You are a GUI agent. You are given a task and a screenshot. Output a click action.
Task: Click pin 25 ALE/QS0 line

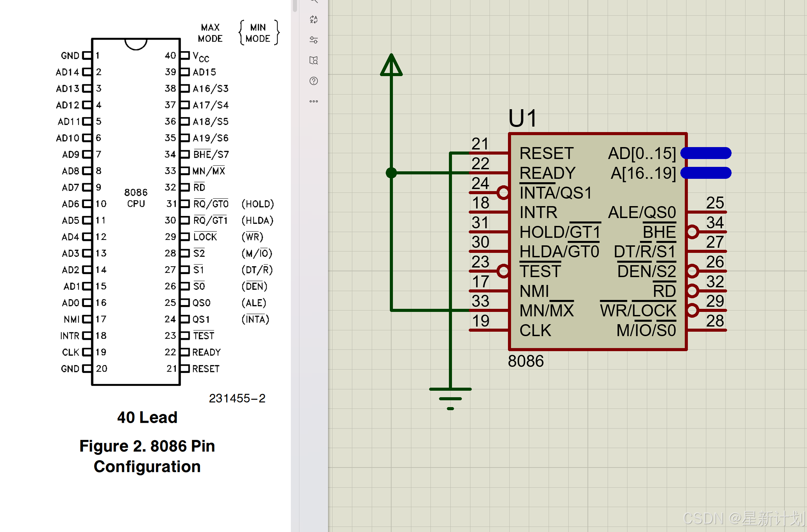(x=707, y=212)
